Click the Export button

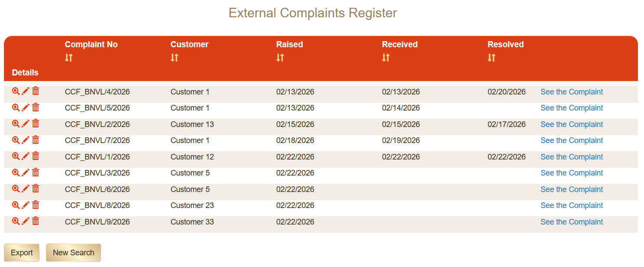[x=22, y=253]
